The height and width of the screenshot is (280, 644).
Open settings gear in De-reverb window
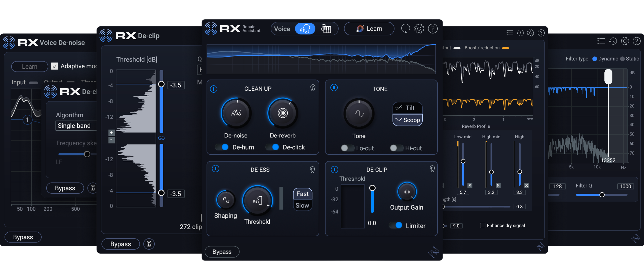coord(530,33)
